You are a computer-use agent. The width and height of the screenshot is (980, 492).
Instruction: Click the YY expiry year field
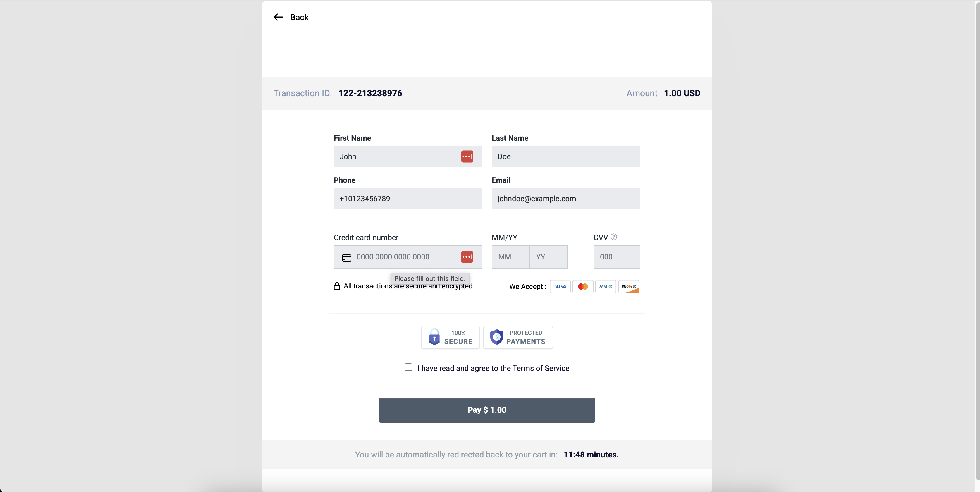[549, 257]
